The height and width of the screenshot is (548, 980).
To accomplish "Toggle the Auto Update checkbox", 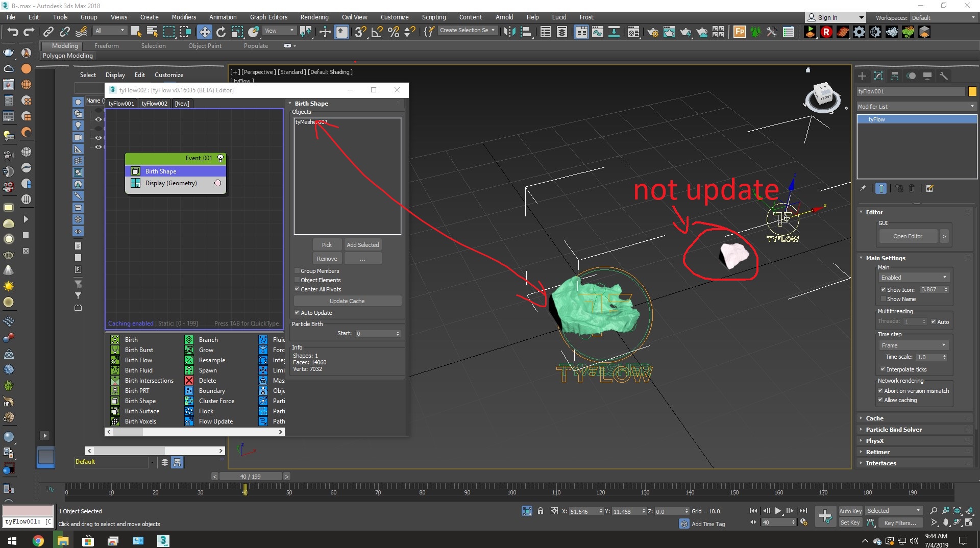I will click(x=297, y=313).
